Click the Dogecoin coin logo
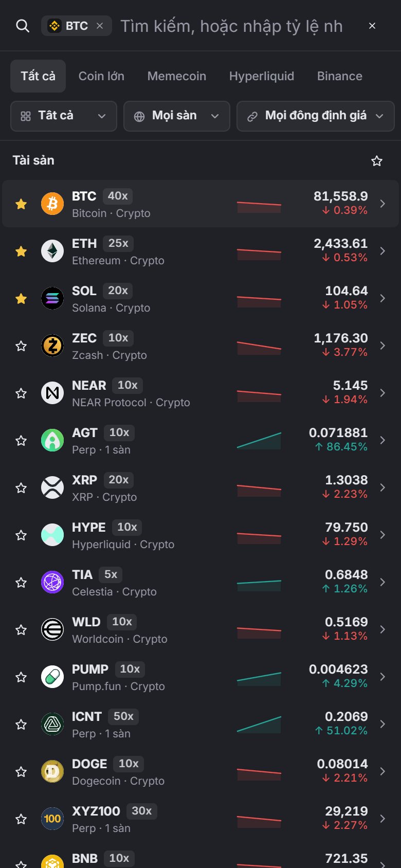The image size is (401, 868). click(52, 771)
